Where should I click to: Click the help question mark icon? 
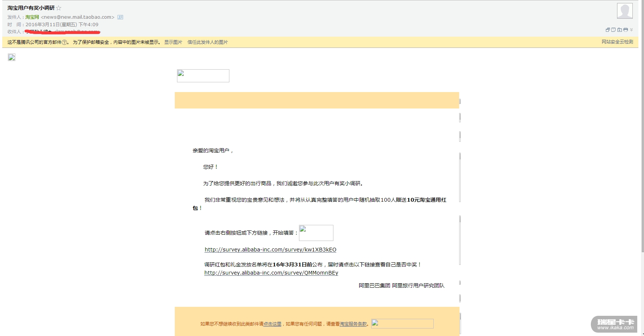point(64,42)
